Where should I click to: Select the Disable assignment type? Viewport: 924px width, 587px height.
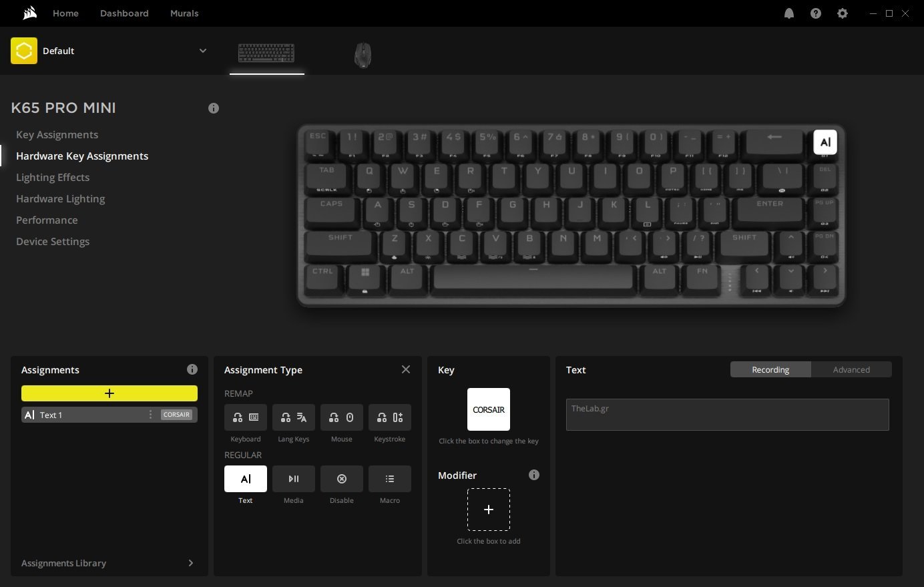coord(342,479)
